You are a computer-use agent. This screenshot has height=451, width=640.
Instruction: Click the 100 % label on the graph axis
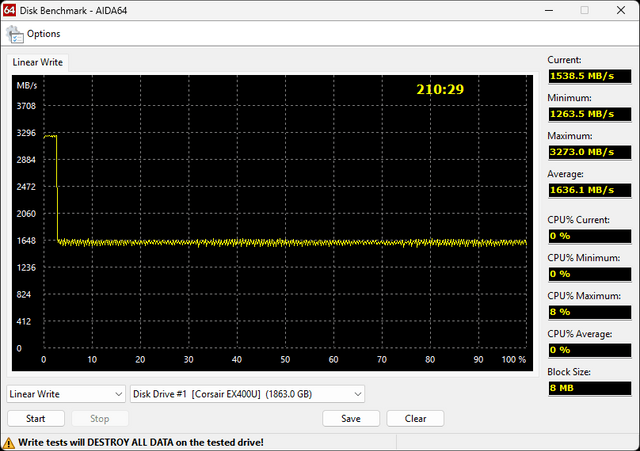(x=514, y=360)
